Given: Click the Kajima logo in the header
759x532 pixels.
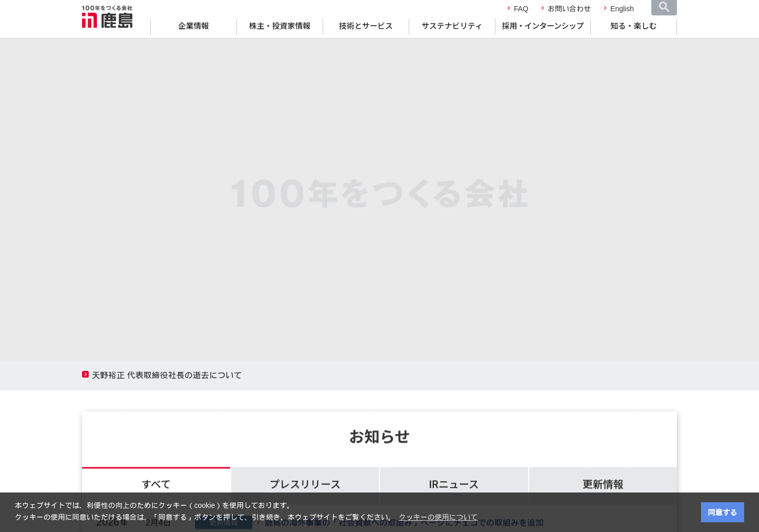Looking at the screenshot, I should coord(107,17).
